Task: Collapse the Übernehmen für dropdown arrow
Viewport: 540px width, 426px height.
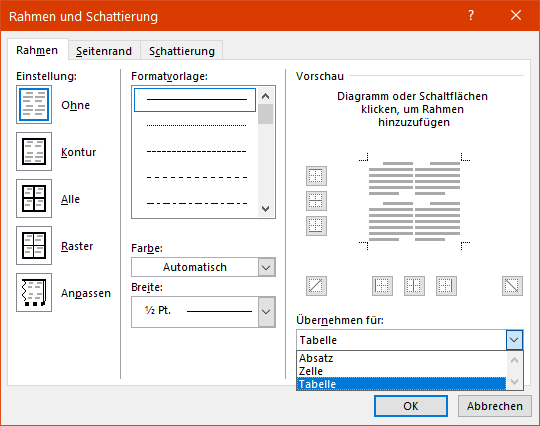Action: [x=515, y=340]
